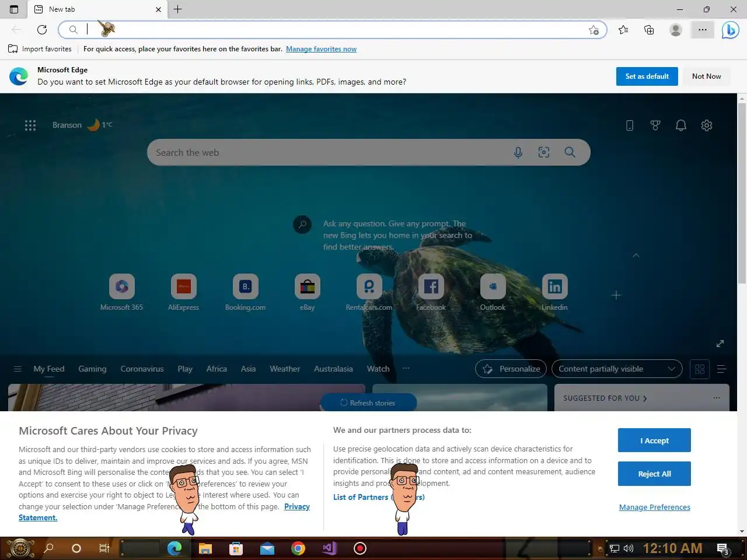The height and width of the screenshot is (560, 747).
Task: Open Manage Preferences link
Action: pyautogui.click(x=655, y=507)
